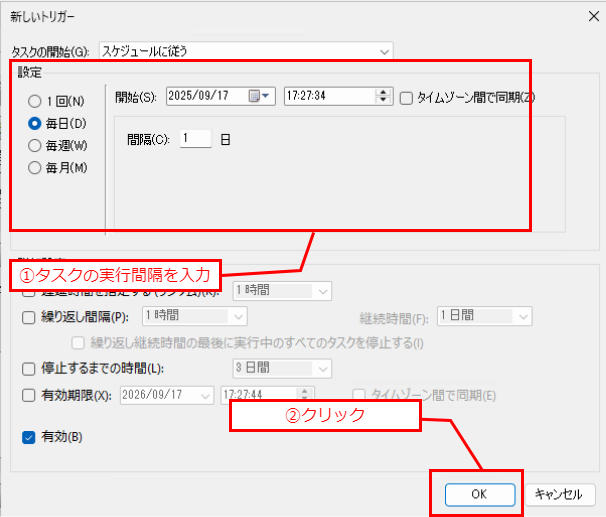
Task: Open the start date calendar picker icon
Action: click(x=259, y=95)
